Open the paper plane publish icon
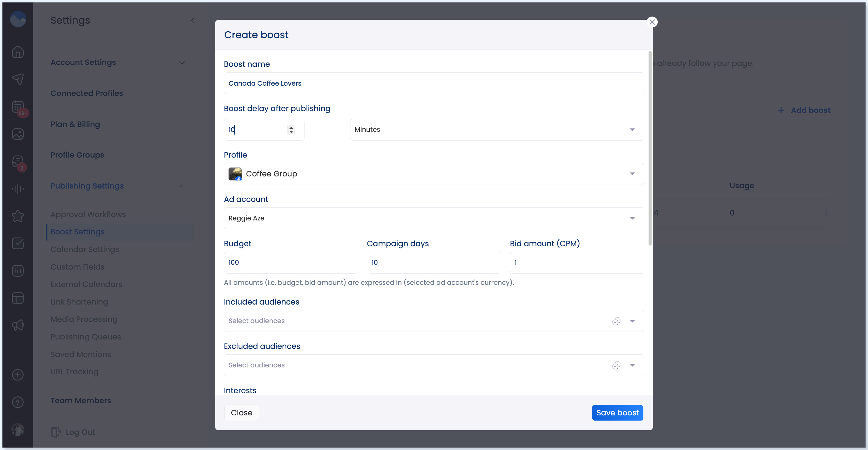Viewport: 868px width, 450px height. point(18,80)
